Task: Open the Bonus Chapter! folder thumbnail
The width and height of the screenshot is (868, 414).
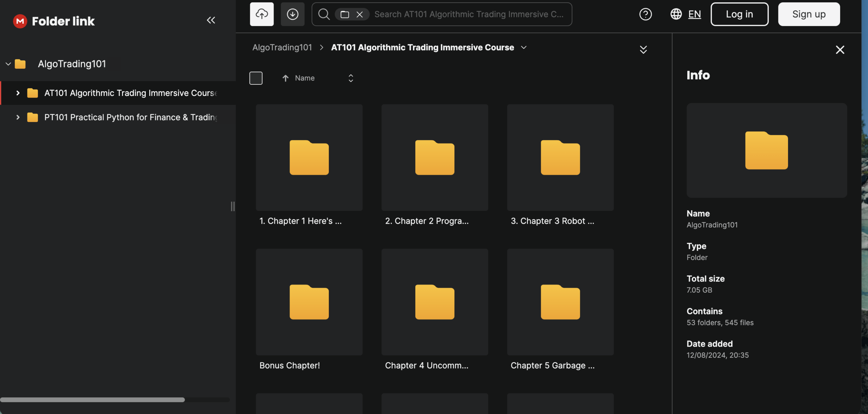Action: click(309, 302)
